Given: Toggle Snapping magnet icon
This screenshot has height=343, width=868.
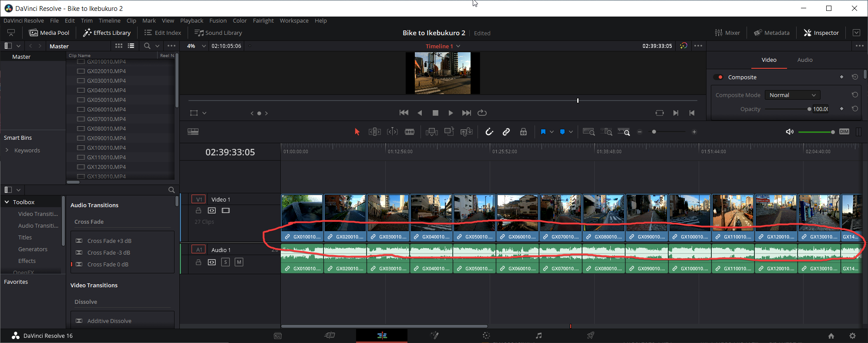Looking at the screenshot, I should [x=489, y=132].
